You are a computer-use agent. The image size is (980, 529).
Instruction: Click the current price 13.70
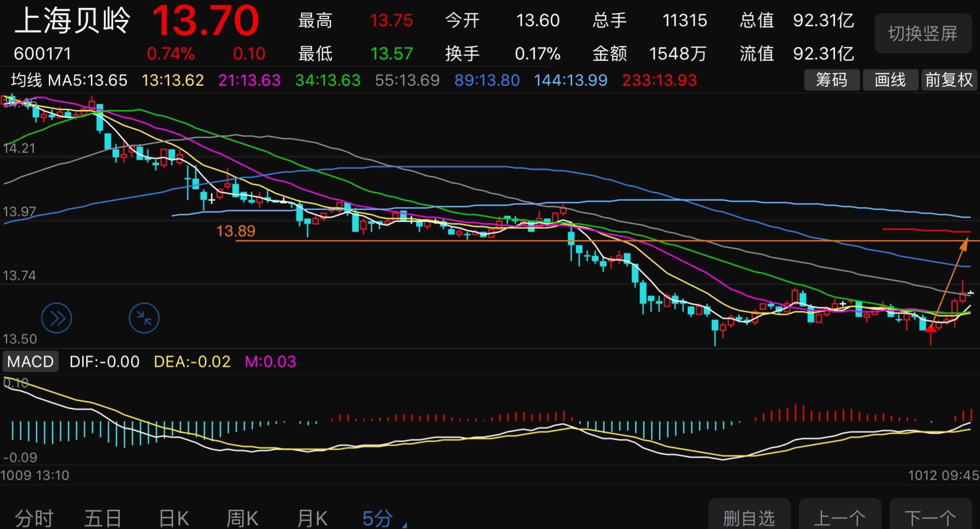click(205, 20)
